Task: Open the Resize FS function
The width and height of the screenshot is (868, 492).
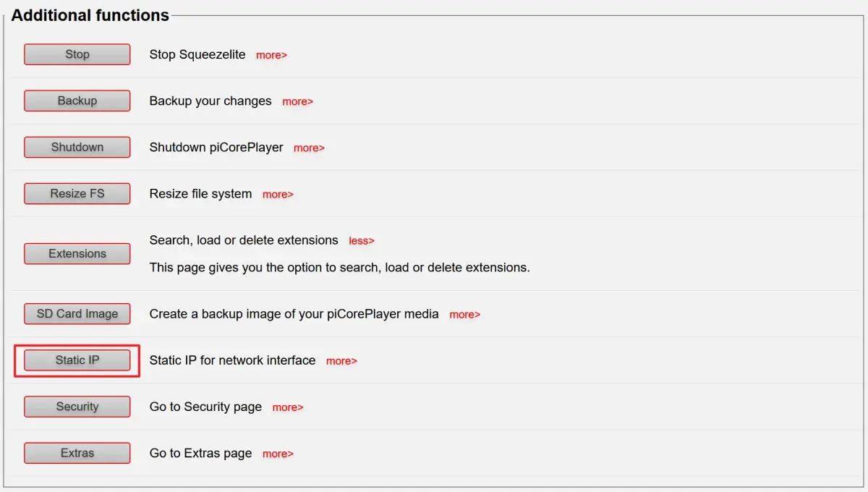Action: [77, 193]
